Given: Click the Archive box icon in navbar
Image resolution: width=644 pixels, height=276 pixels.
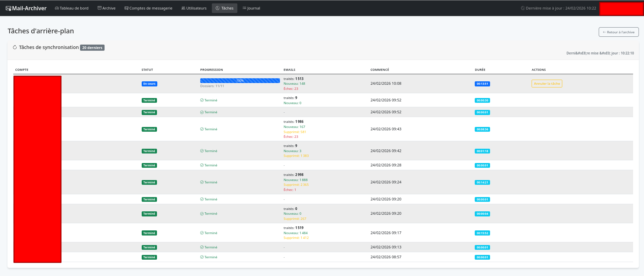Looking at the screenshot, I should [x=99, y=8].
